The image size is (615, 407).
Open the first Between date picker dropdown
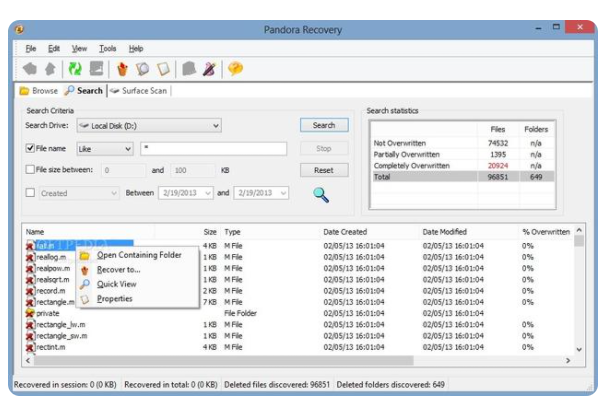click(x=208, y=193)
